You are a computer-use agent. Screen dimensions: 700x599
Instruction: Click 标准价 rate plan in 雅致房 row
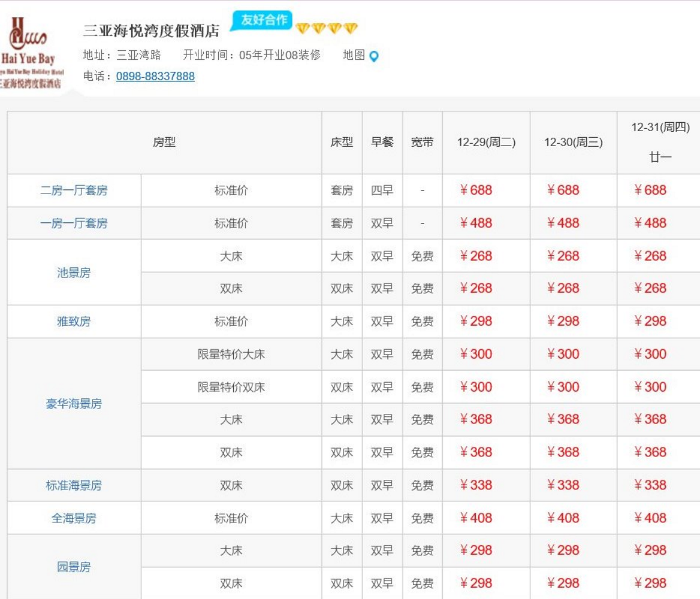point(231,322)
